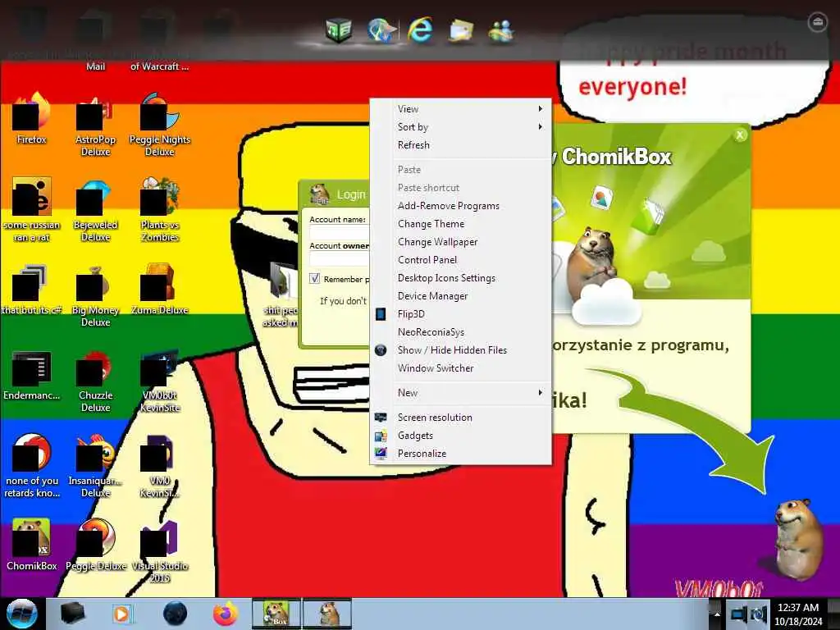Viewport: 840px width, 630px height.
Task: Open Control Panel from context menu
Action: click(x=461, y=260)
